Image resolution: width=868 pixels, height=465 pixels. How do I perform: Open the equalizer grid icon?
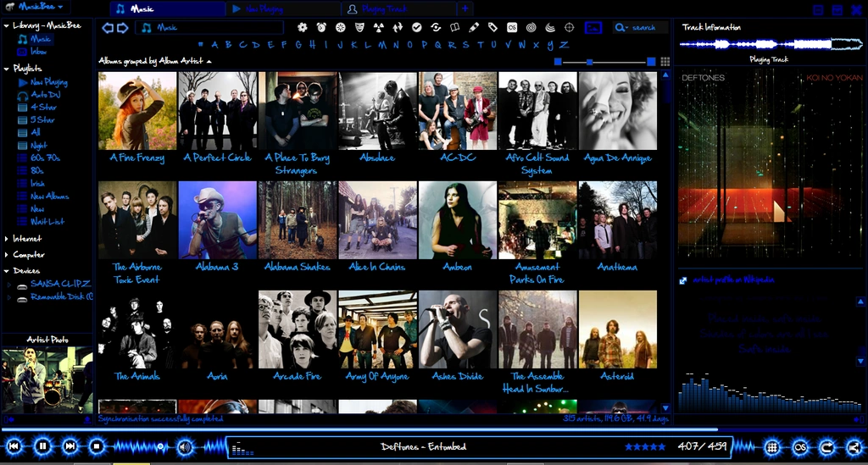771,447
